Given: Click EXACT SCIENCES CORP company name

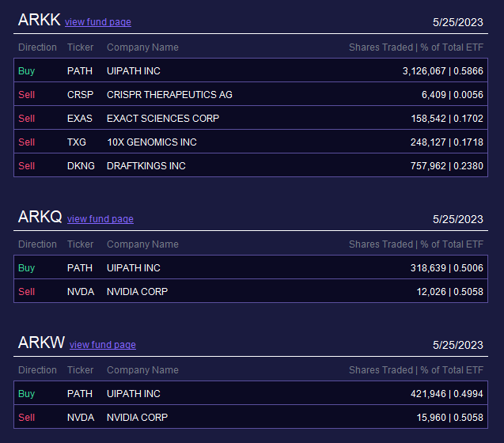Looking at the screenshot, I should [x=163, y=119].
